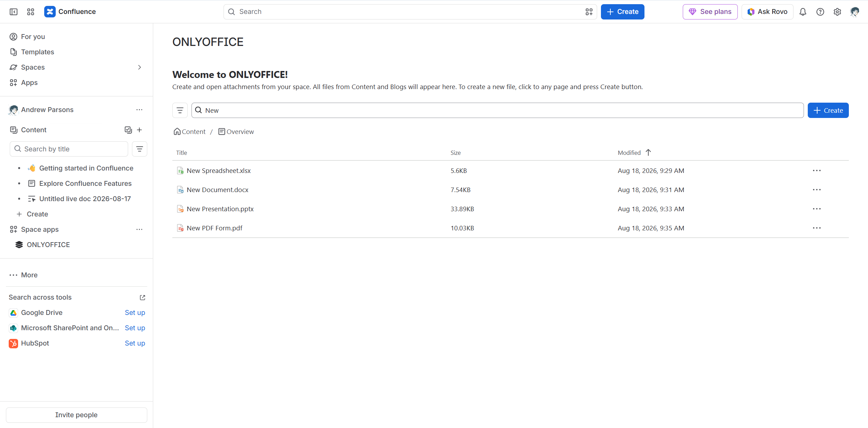Click the New Presentation.pptx file icon
This screenshot has width=868, height=428.
point(180,209)
